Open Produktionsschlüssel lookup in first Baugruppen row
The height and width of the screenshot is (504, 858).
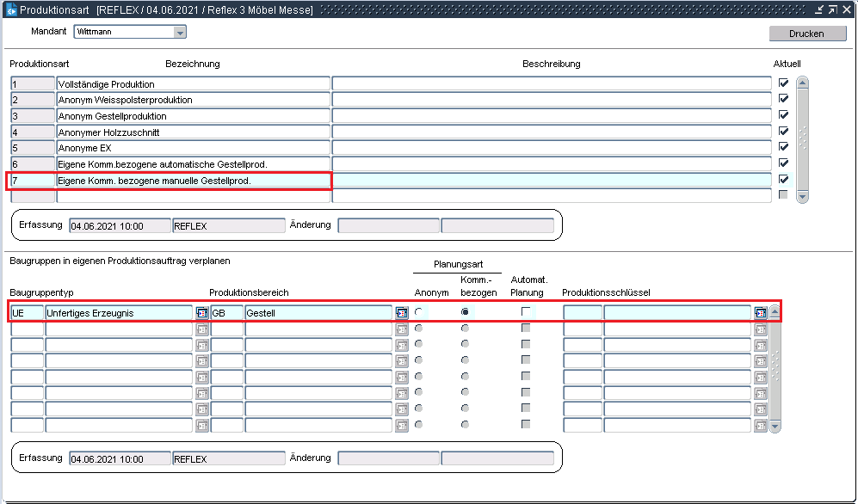[760, 313]
